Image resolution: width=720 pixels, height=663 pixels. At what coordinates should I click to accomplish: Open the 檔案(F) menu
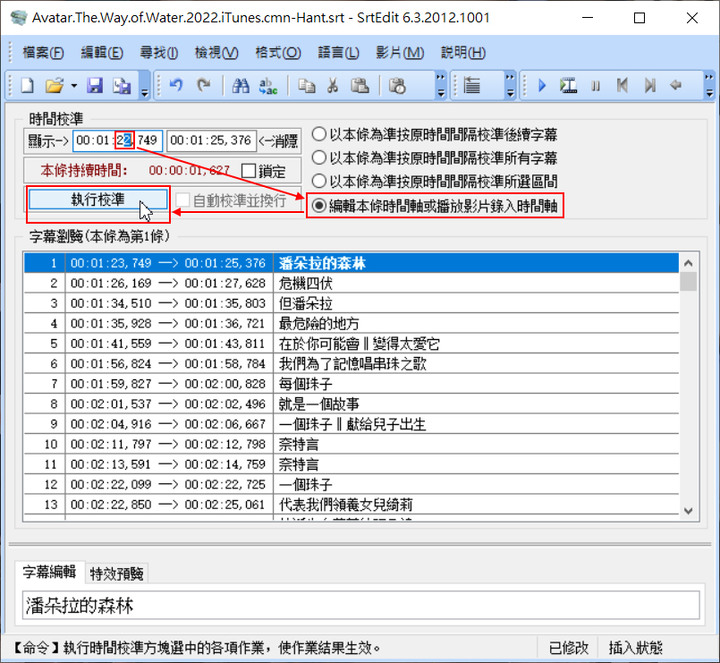(43, 53)
